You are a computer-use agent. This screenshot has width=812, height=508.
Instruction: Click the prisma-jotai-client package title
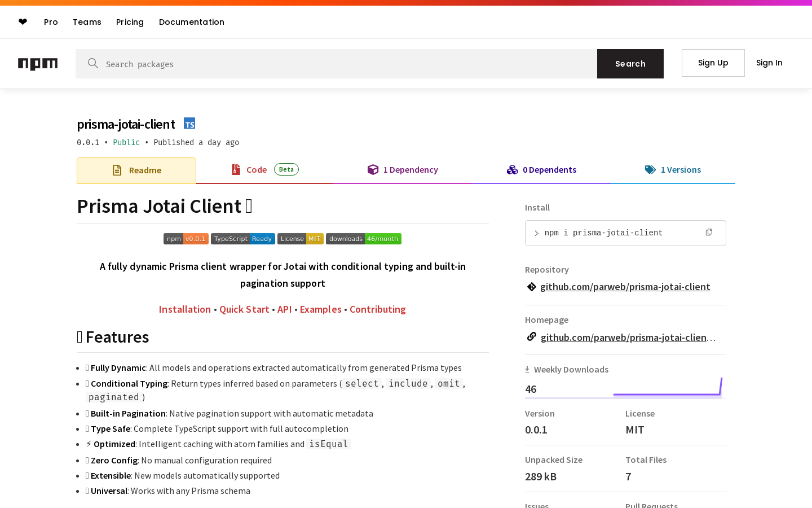(x=126, y=124)
